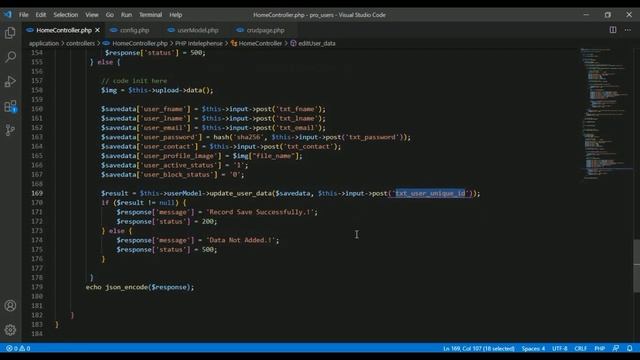The image size is (640, 360).
Task: Click line number 169 in gutter
Action: (37, 193)
